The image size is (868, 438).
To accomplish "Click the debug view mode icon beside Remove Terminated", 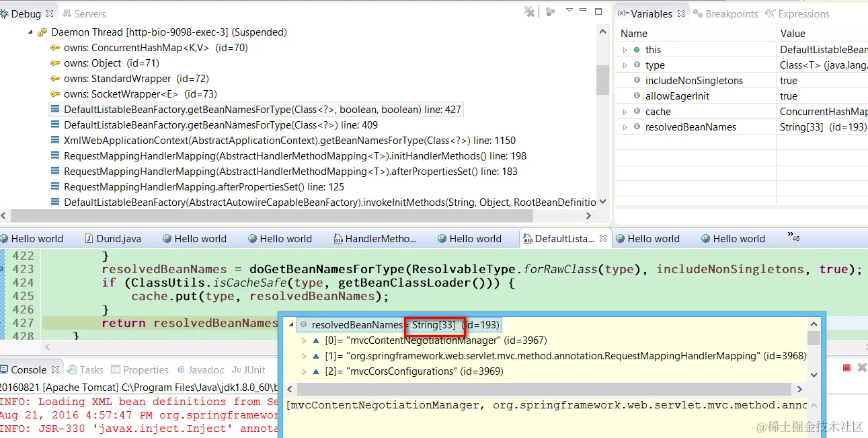I will click(551, 11).
